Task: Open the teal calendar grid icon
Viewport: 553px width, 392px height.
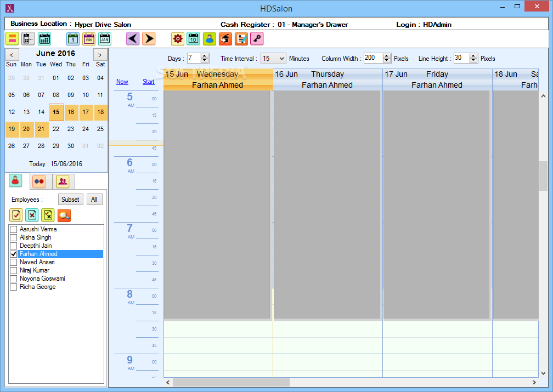Action: [44, 39]
